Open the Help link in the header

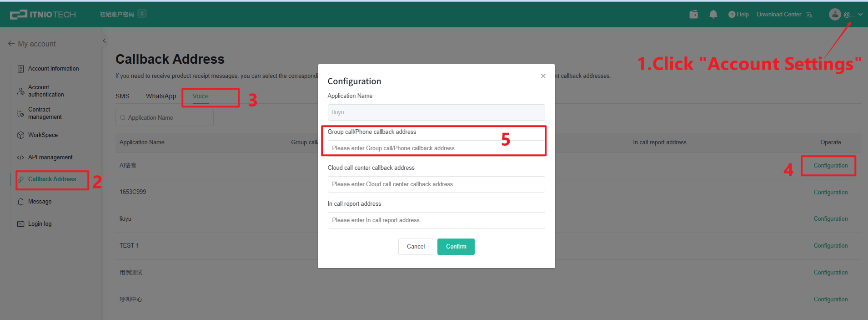(x=738, y=15)
